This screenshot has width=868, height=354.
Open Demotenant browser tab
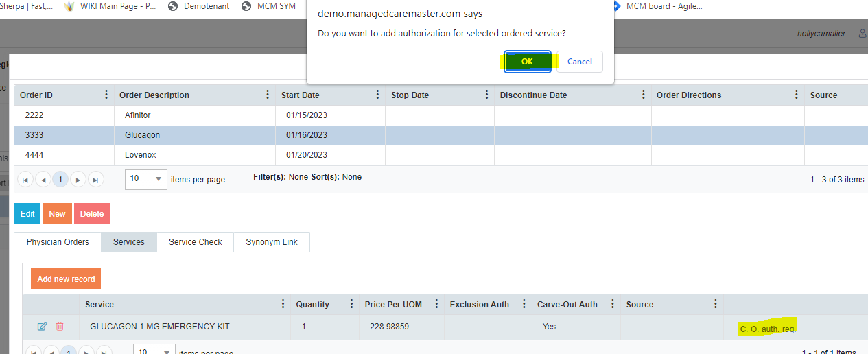pos(198,6)
